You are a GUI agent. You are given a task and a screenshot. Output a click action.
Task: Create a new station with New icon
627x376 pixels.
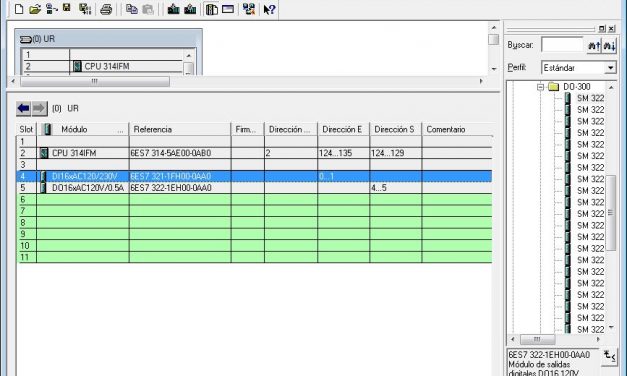coord(19,9)
